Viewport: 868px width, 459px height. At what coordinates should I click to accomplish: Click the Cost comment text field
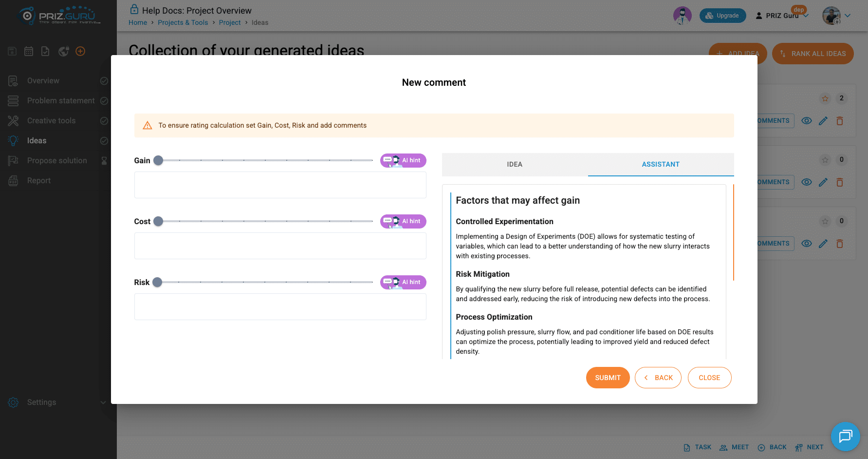[280, 246]
